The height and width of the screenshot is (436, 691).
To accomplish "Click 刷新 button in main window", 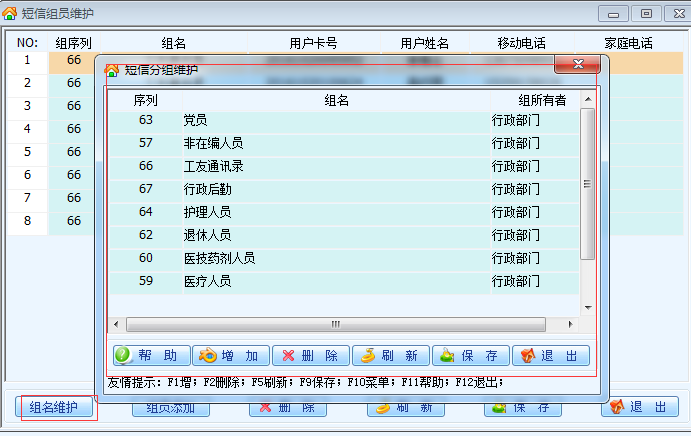I will coord(406,409).
